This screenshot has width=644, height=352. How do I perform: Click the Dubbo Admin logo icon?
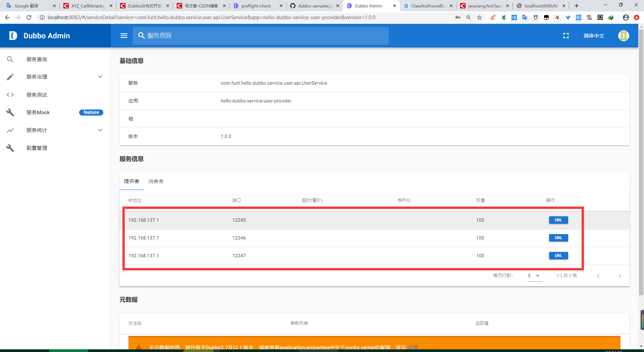[13, 36]
